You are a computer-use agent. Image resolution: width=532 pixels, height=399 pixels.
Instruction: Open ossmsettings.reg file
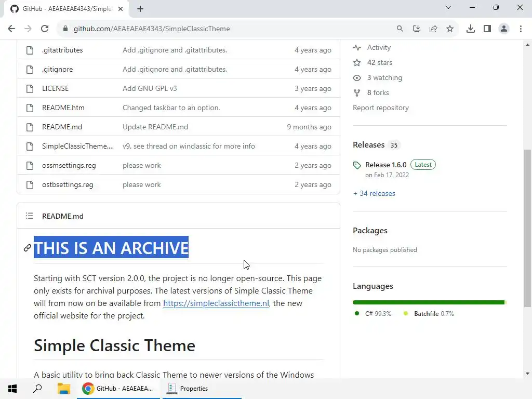click(x=69, y=165)
